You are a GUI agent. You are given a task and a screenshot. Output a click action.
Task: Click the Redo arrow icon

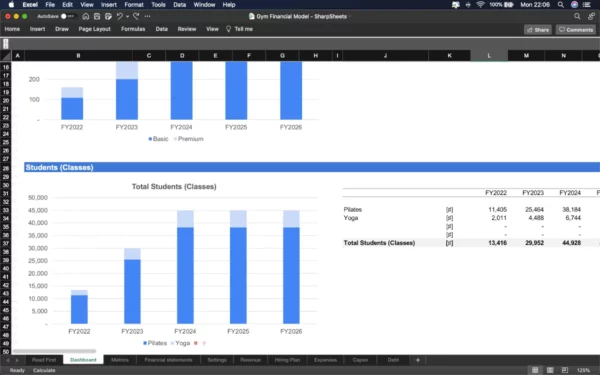(136, 16)
